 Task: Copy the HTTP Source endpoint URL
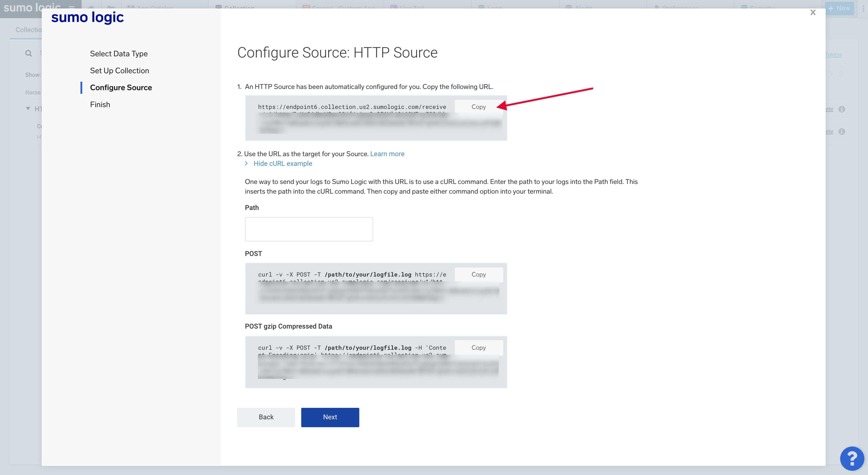coord(478,107)
